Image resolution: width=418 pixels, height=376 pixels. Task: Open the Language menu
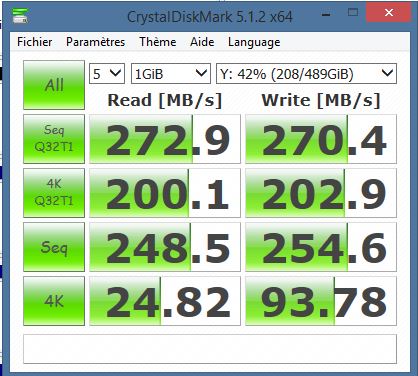tap(254, 42)
